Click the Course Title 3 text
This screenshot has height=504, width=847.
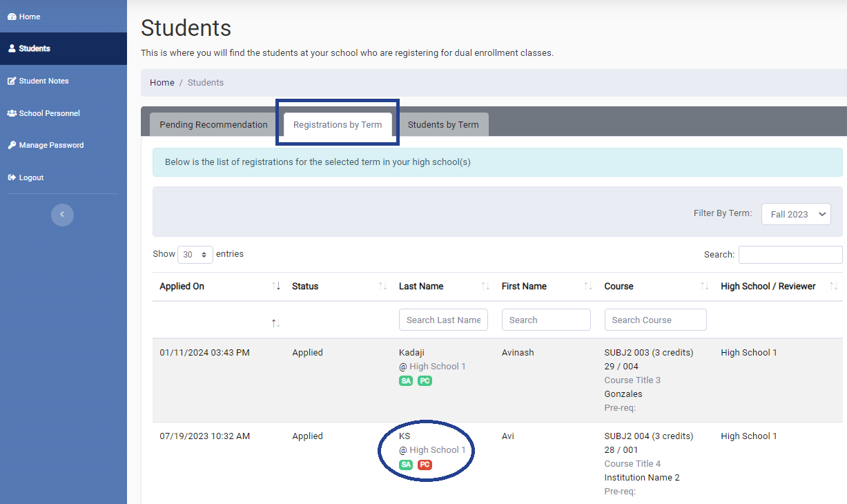tap(632, 380)
